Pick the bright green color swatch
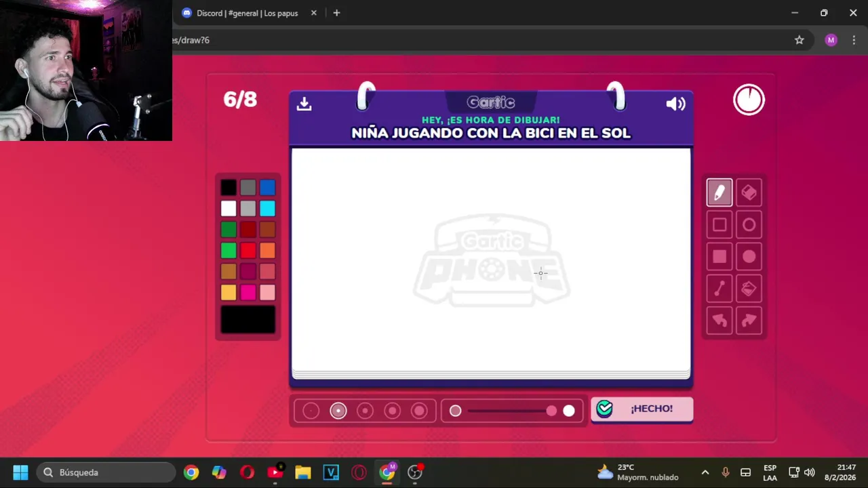The height and width of the screenshot is (488, 868). click(x=229, y=251)
